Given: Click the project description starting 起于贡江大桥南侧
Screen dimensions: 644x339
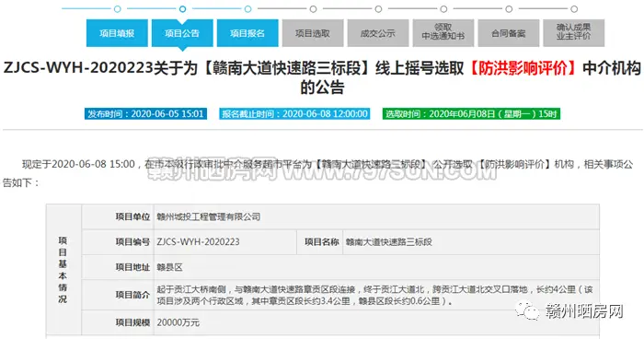Looking at the screenshot, I should pos(375,295).
